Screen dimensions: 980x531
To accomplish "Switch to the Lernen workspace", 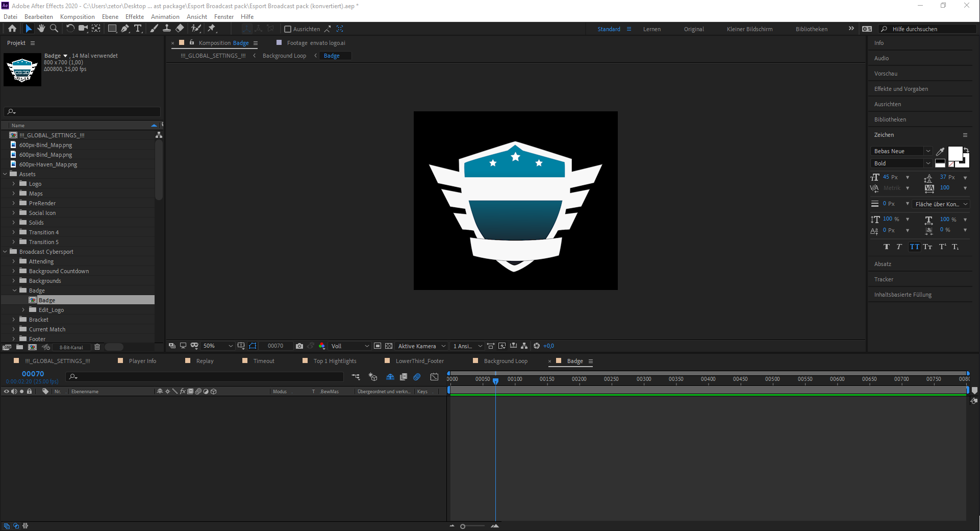I will point(651,29).
